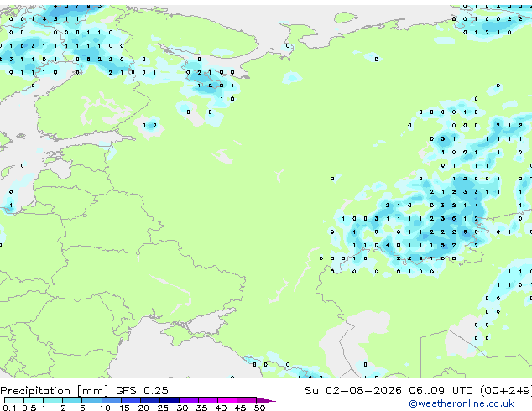Click the '(00+249)' forecast offset text
This screenshot has width=532, height=411.
[506, 390]
